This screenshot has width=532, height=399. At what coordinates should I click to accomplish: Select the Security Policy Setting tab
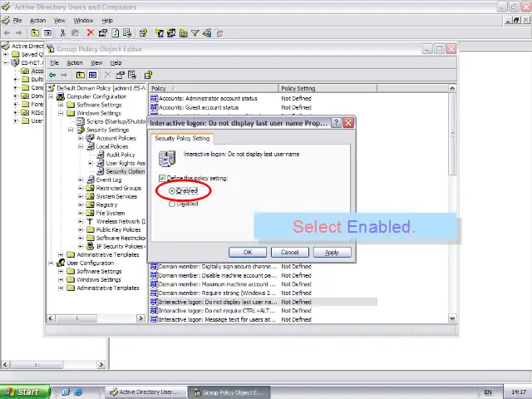(182, 139)
